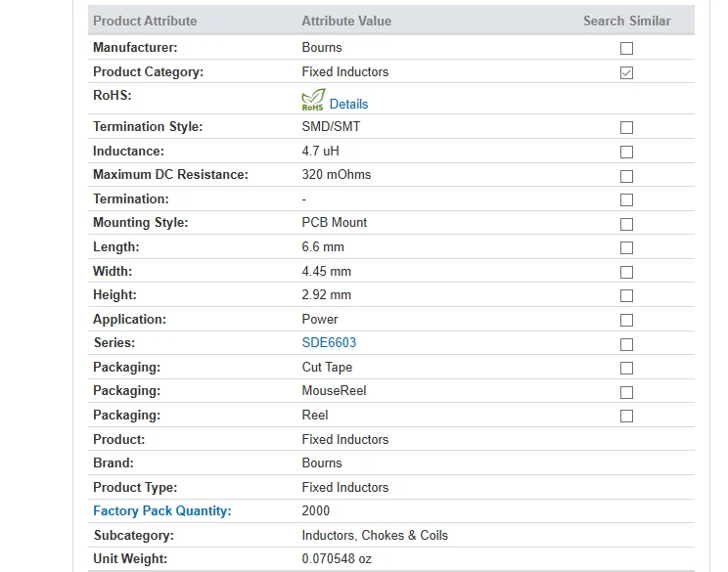Click the Bourns value in Brand row
Screen dimensions: 728x572
pos(322,463)
